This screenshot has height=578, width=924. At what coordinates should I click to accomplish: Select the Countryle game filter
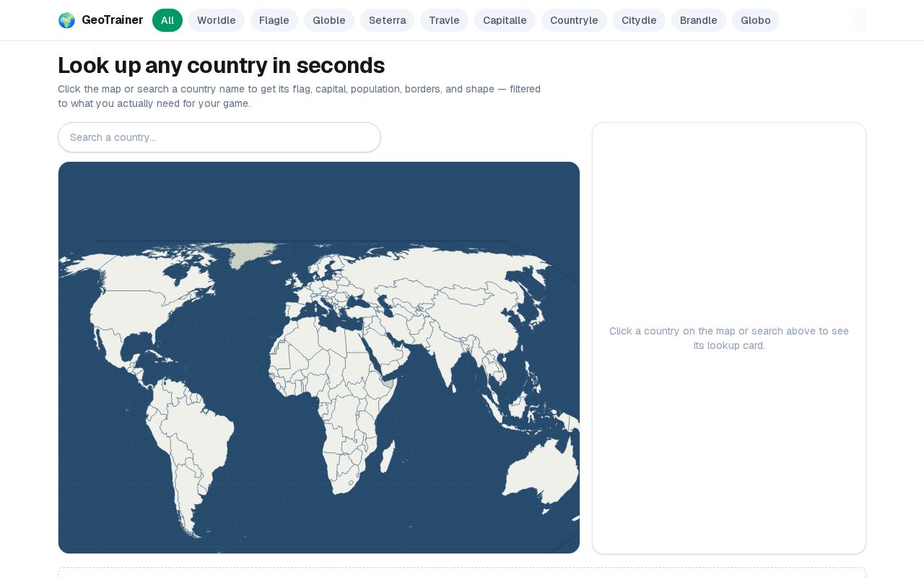(574, 20)
